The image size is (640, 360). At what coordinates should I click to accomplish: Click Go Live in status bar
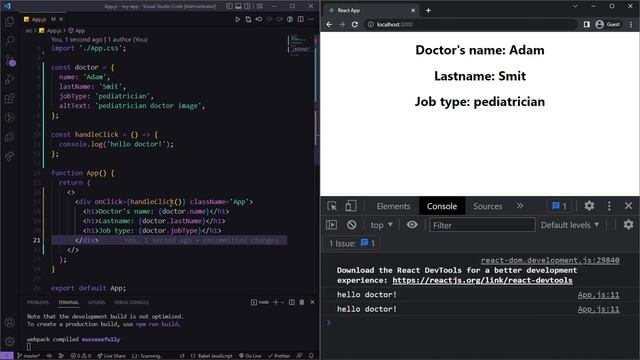click(250, 356)
